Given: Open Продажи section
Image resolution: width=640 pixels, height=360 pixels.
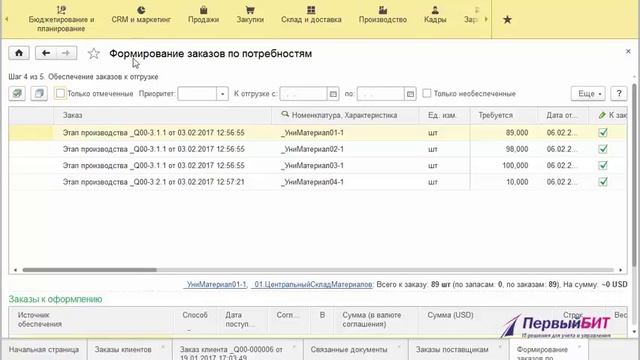Looking at the screenshot, I should [203, 15].
